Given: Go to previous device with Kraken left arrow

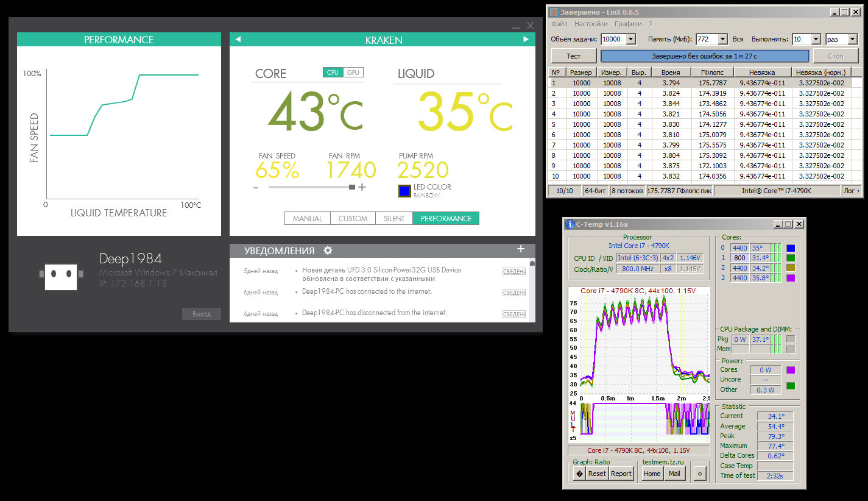Looking at the screenshot, I should click(238, 40).
